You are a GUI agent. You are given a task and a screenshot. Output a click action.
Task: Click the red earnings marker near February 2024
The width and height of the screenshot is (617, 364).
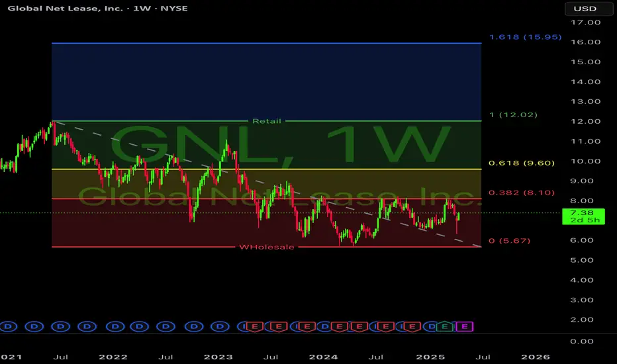point(339,327)
